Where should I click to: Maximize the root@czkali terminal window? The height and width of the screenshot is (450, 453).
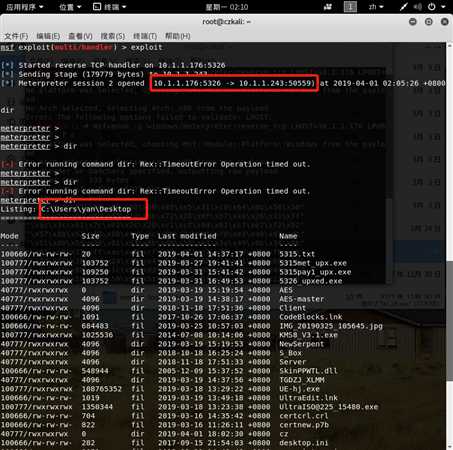pos(429,22)
